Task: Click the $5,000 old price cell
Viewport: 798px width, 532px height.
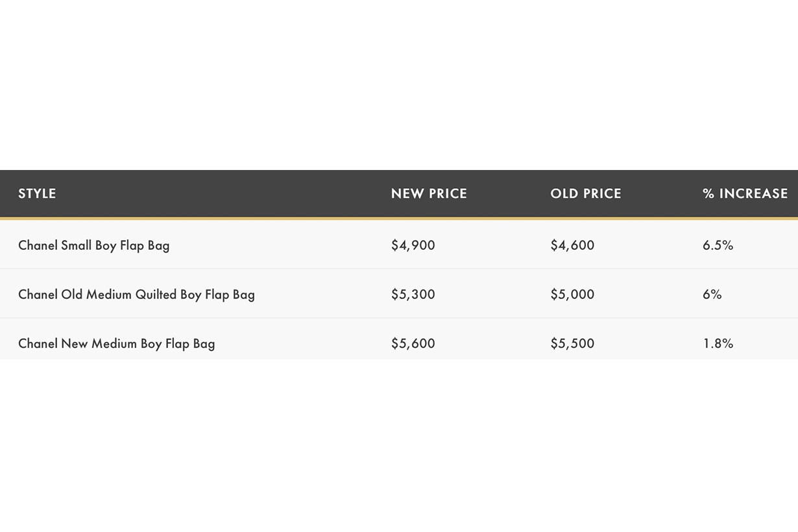Action: tap(572, 295)
